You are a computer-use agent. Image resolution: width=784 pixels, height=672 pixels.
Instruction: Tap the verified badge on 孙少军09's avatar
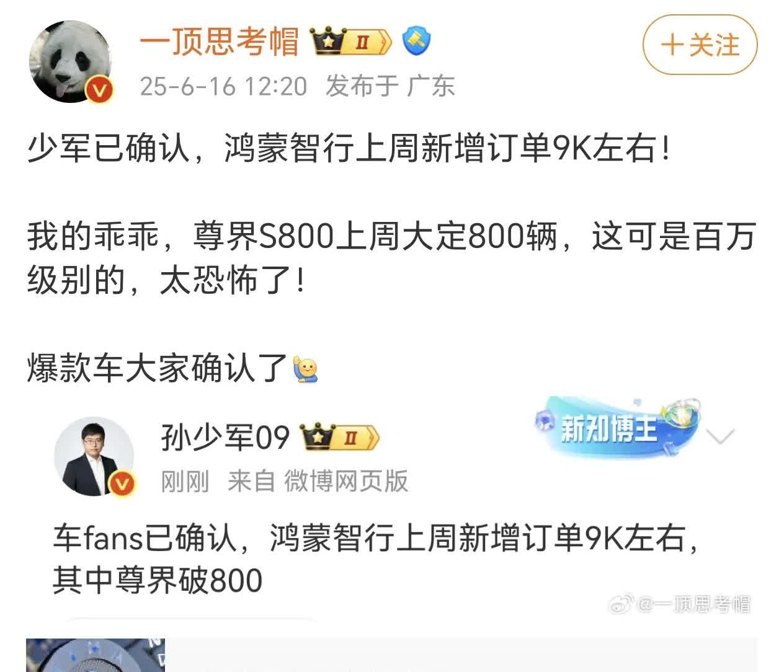[x=123, y=483]
